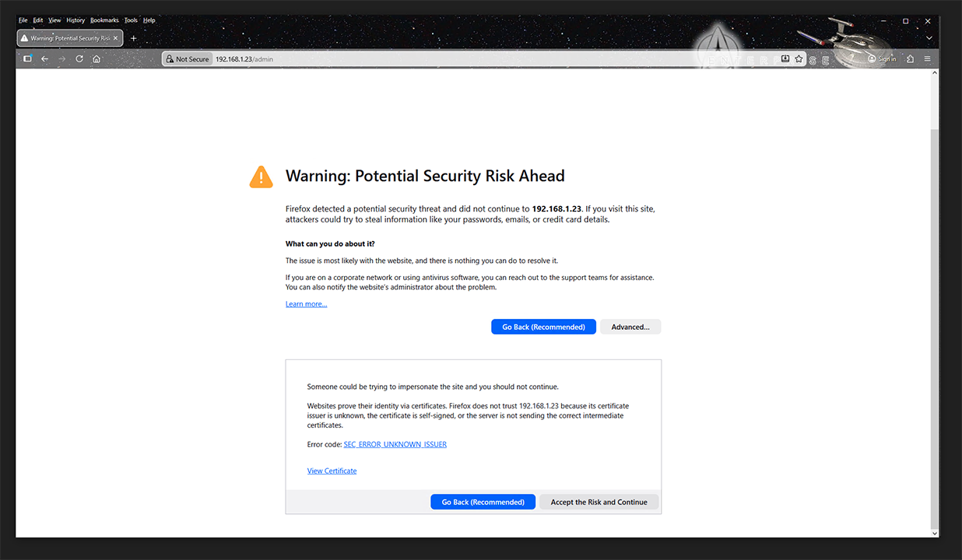Open the hamburger application menu
962x560 pixels.
tap(927, 59)
